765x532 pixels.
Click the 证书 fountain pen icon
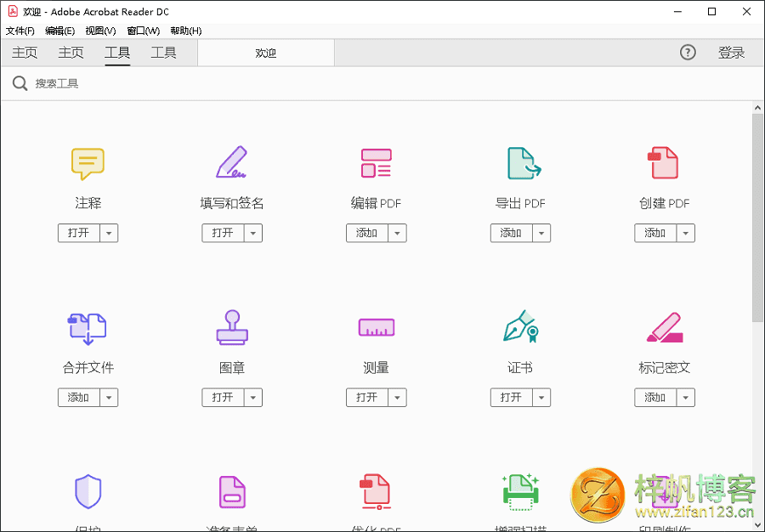click(520, 326)
